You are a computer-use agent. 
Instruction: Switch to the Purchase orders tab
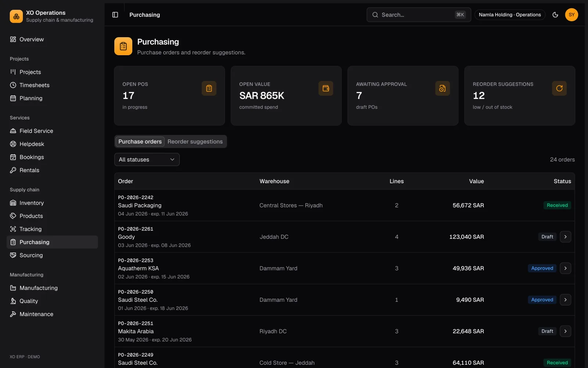(x=140, y=142)
